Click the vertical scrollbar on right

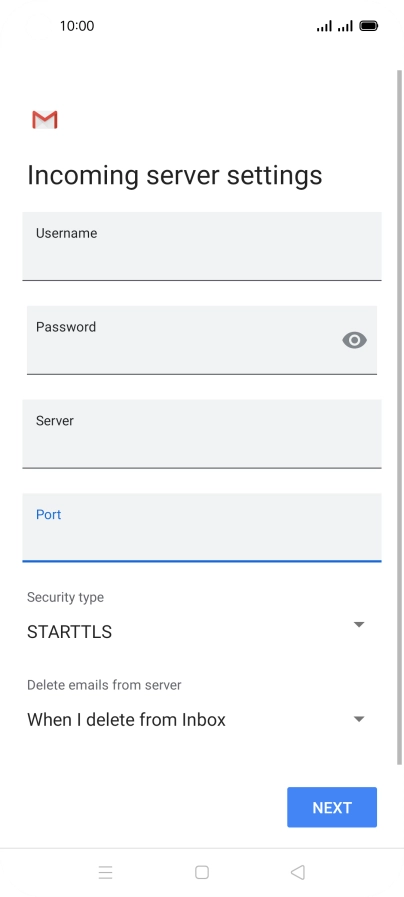[x=399, y=417]
